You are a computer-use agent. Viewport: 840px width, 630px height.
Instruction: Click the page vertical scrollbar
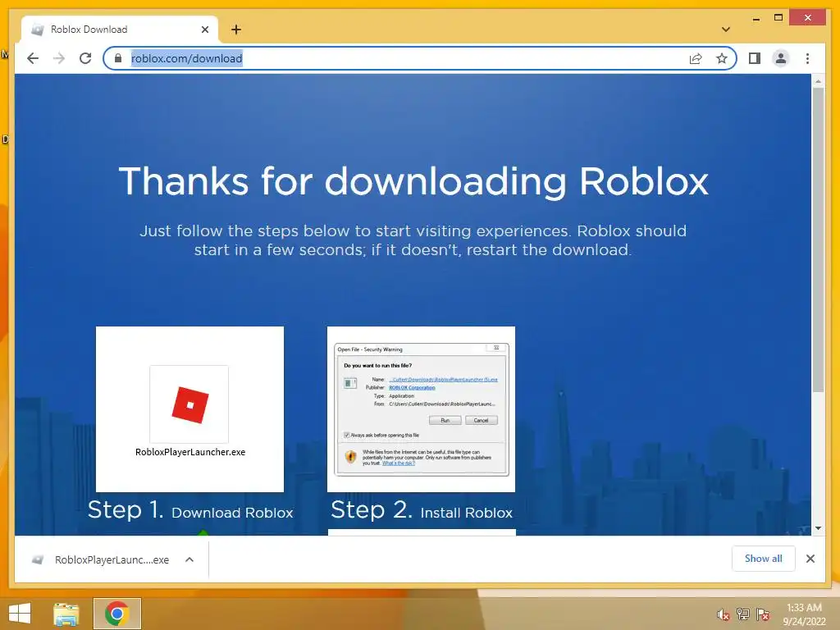tap(818, 240)
